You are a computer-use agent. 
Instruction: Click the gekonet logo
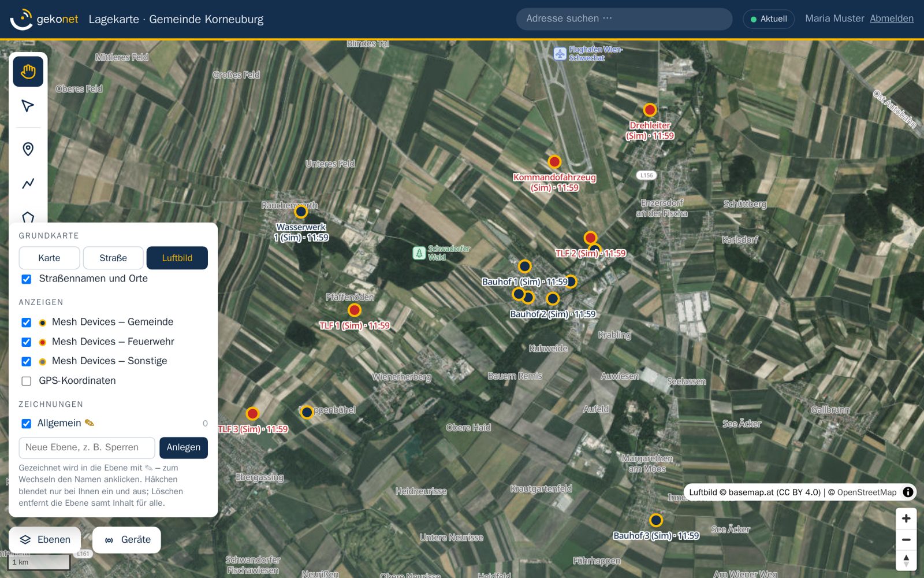pyautogui.click(x=44, y=19)
